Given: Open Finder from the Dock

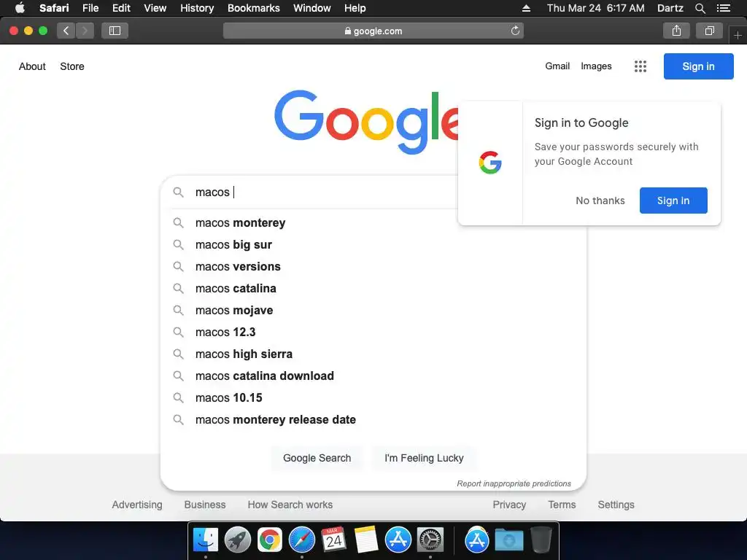Looking at the screenshot, I should (206, 540).
